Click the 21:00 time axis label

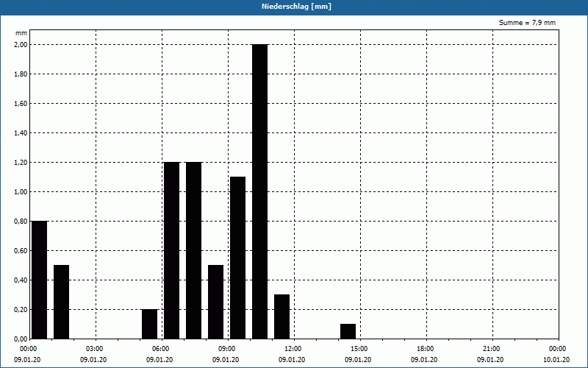click(x=492, y=349)
